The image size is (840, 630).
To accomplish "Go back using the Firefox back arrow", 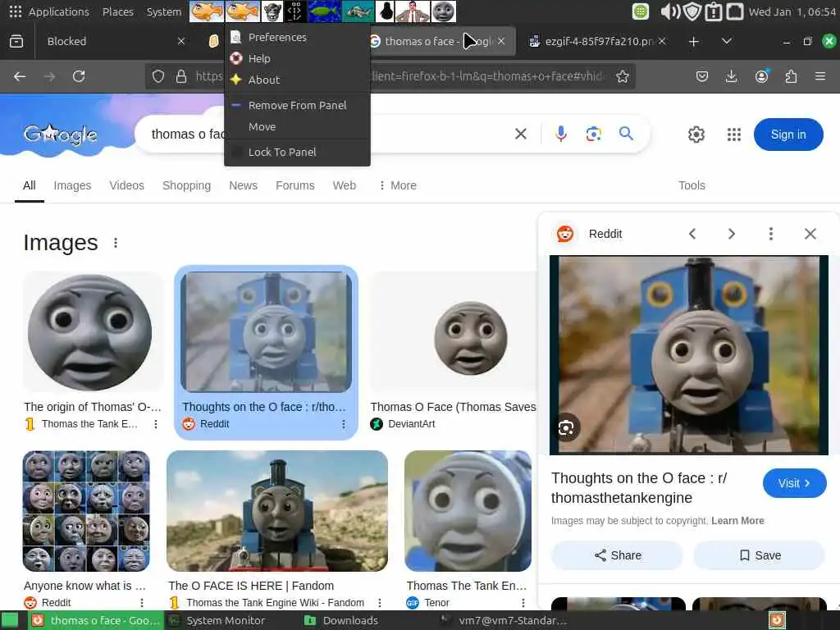I will click(x=20, y=76).
